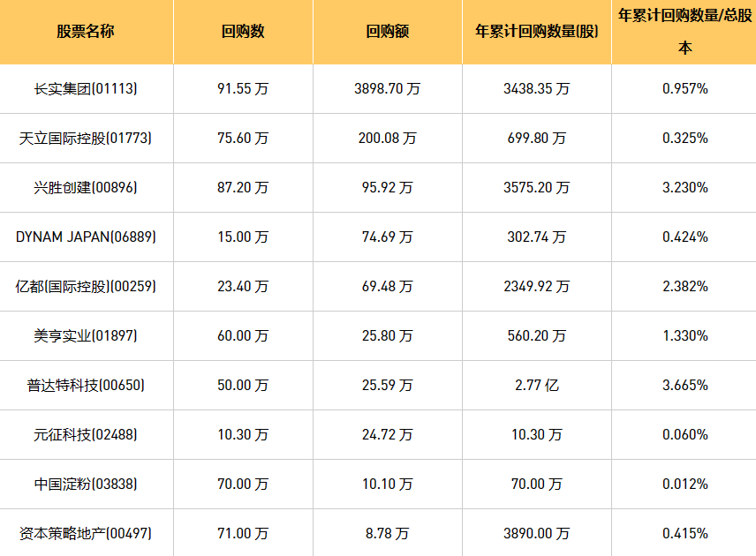The width and height of the screenshot is (756, 556).
Task: Click the 股票名称 column header
Action: tap(86, 32)
